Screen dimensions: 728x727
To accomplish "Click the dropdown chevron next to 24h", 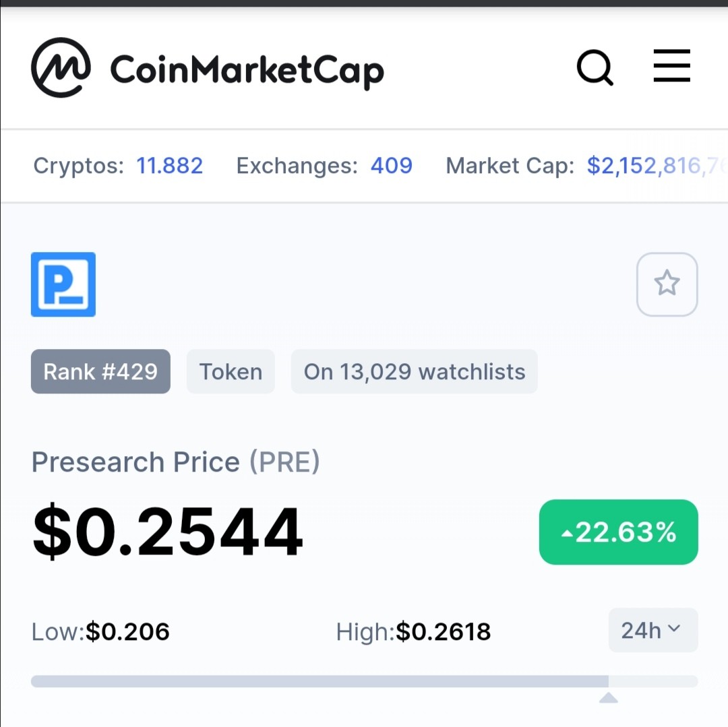I will (673, 628).
